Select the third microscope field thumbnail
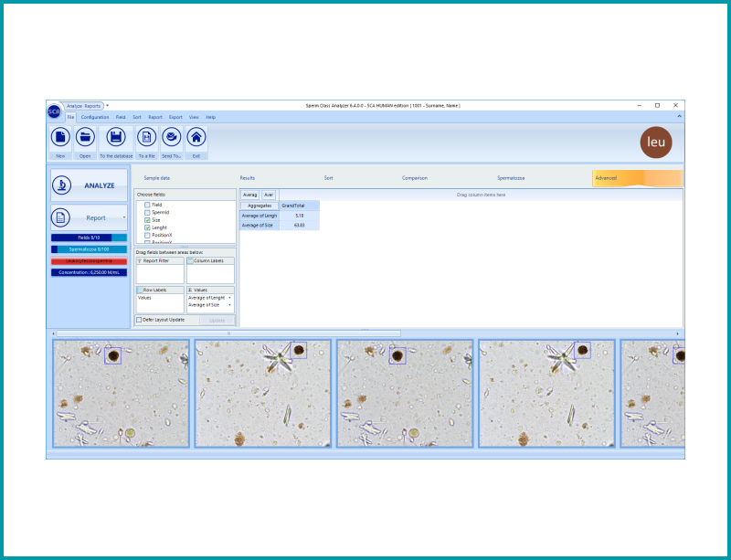The image size is (731, 560). pyautogui.click(x=405, y=394)
